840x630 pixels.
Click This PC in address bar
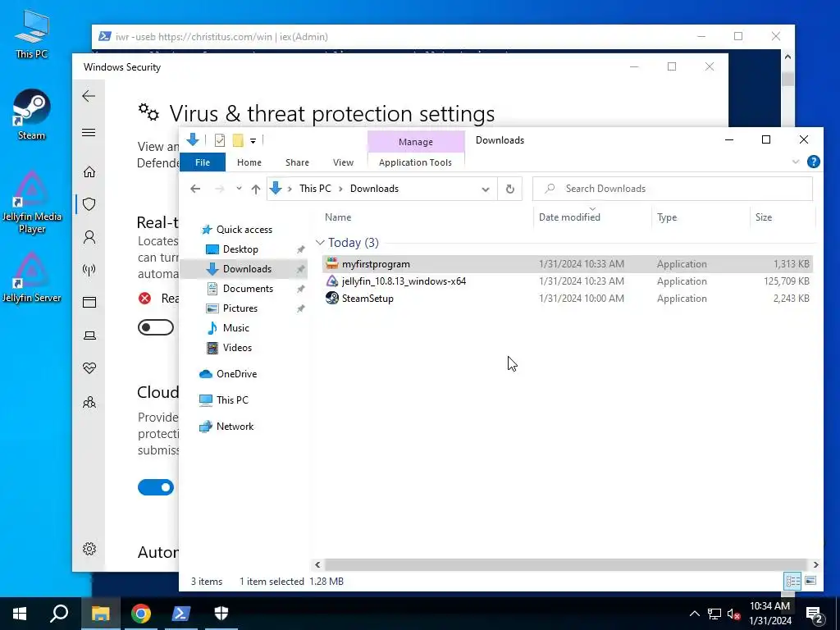[x=315, y=189]
